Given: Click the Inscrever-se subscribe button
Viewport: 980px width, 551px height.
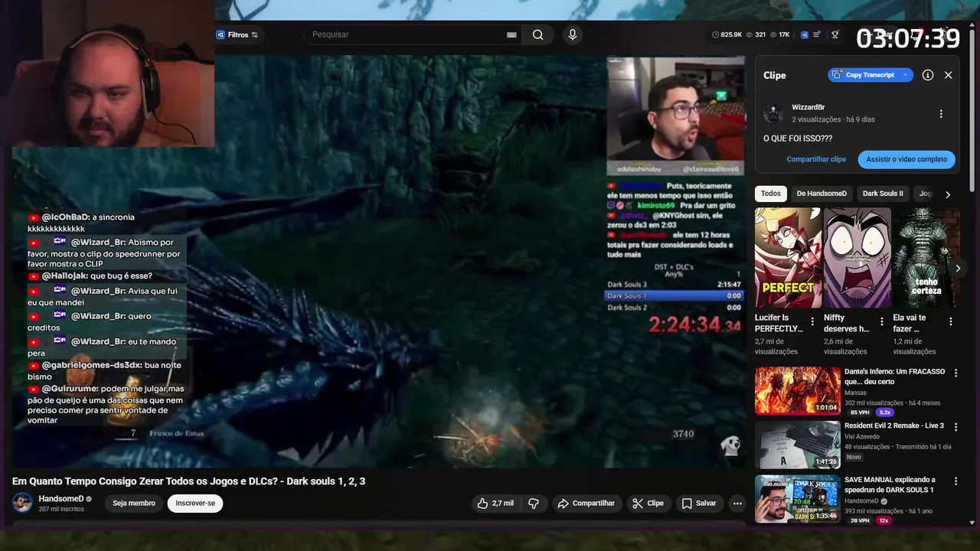Looking at the screenshot, I should (x=195, y=504).
